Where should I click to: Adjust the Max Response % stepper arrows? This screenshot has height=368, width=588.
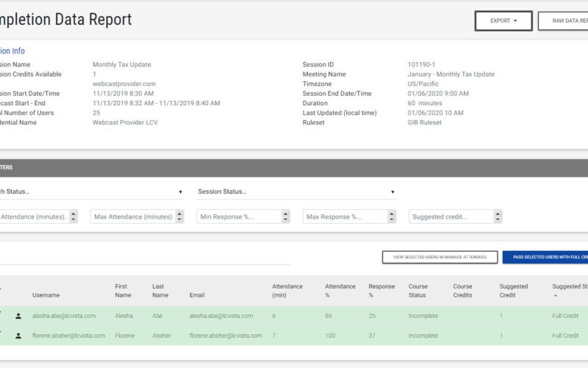tap(392, 216)
